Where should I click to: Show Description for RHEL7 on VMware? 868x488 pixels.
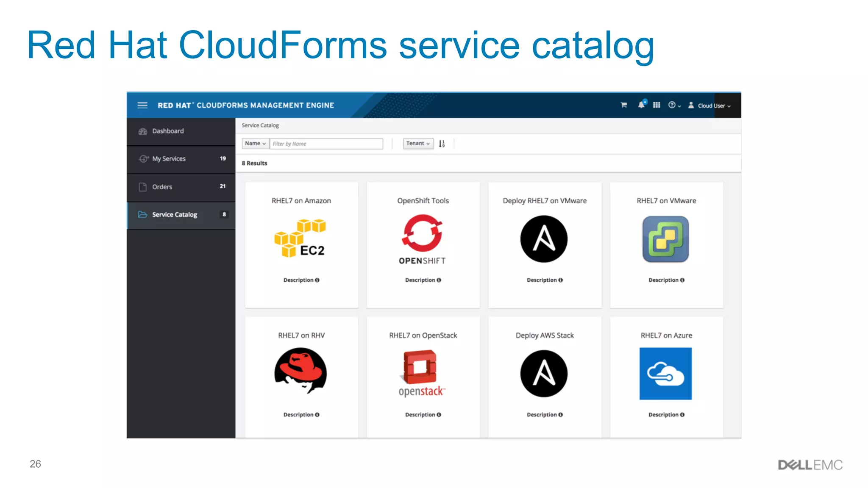click(x=666, y=280)
